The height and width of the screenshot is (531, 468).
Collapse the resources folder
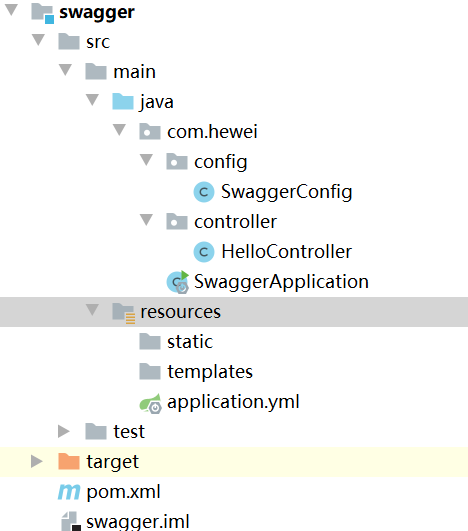click(x=92, y=309)
